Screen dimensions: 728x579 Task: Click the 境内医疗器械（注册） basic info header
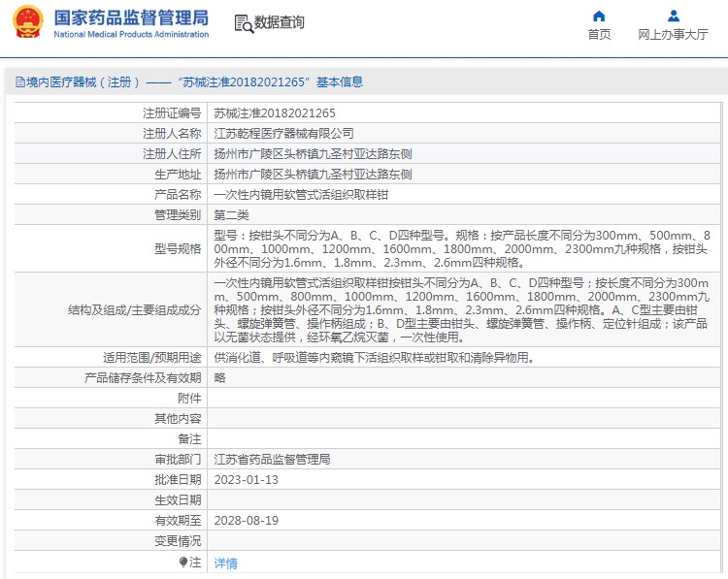(x=189, y=82)
